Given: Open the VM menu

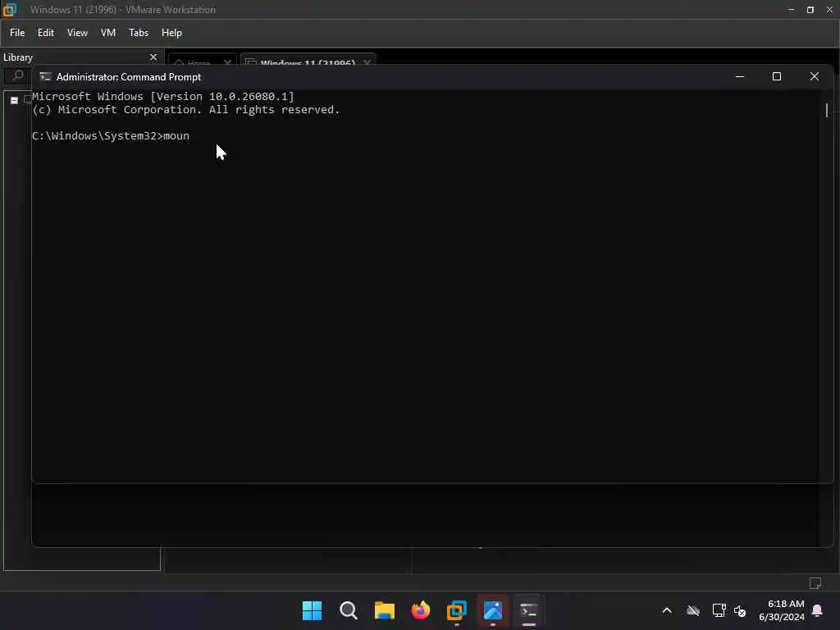Looking at the screenshot, I should click(108, 33).
